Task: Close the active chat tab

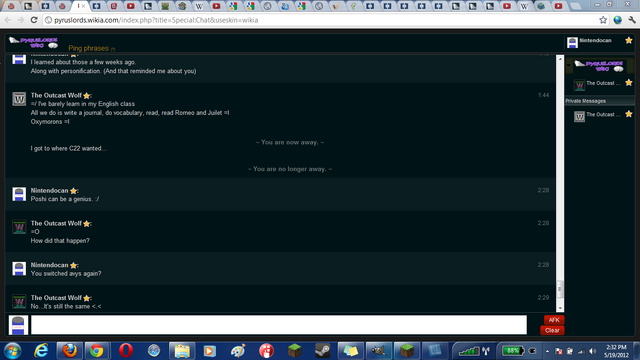Action: tap(83, 6)
